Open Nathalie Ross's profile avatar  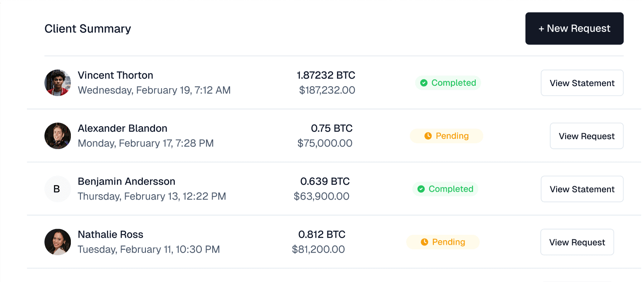[x=58, y=242]
